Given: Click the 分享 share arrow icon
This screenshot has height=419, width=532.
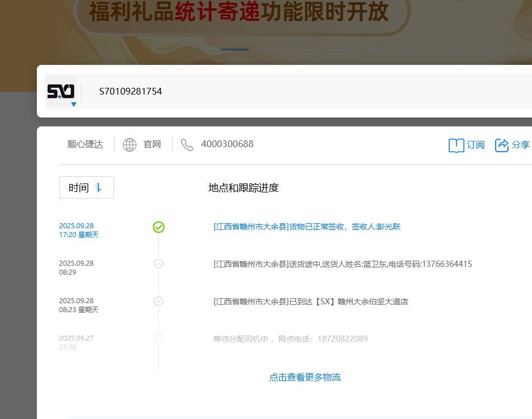Looking at the screenshot, I should click(x=502, y=145).
